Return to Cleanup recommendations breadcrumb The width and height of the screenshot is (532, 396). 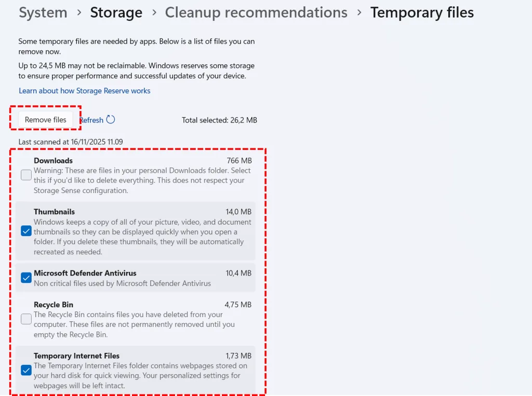(256, 12)
